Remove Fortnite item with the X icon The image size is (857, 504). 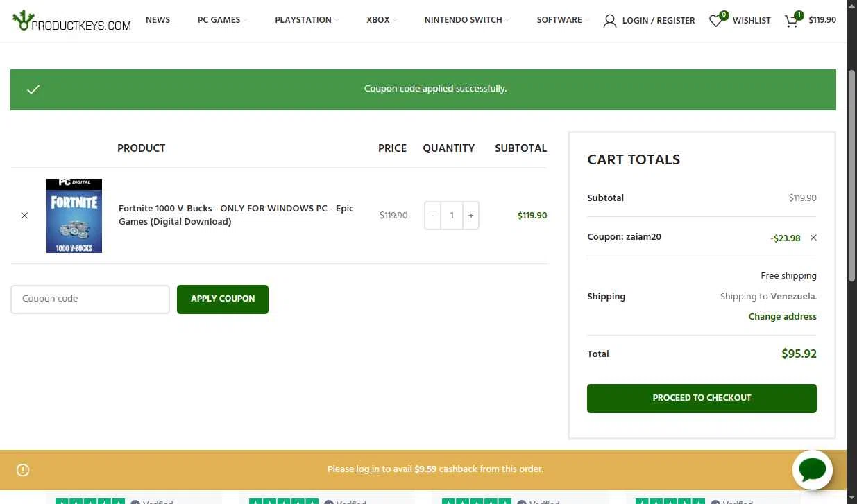tap(24, 216)
